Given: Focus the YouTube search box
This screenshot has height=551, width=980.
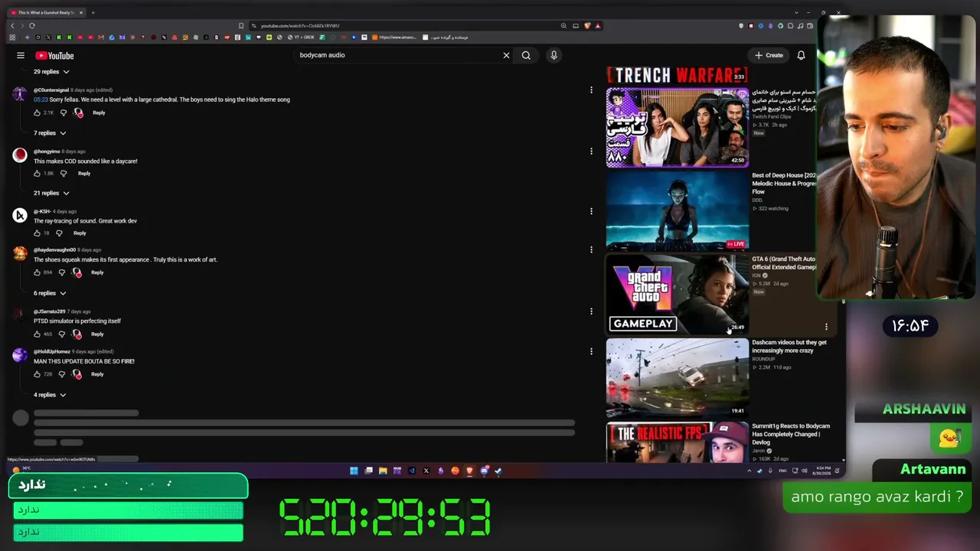Looking at the screenshot, I should click(x=398, y=55).
